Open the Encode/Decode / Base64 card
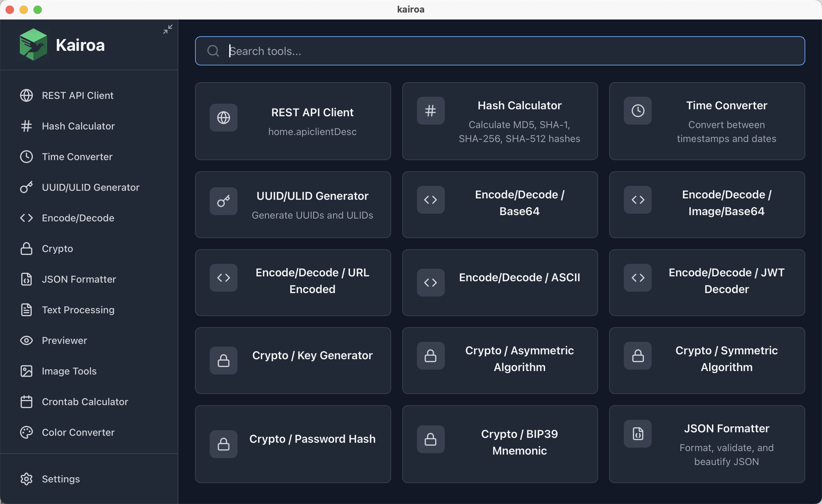This screenshot has width=822, height=504. [500, 203]
